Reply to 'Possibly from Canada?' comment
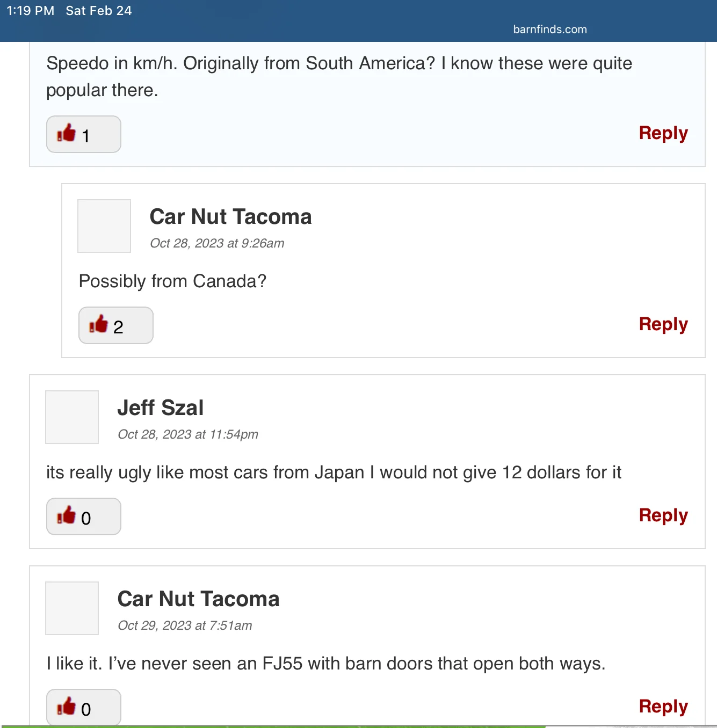 pyautogui.click(x=663, y=324)
